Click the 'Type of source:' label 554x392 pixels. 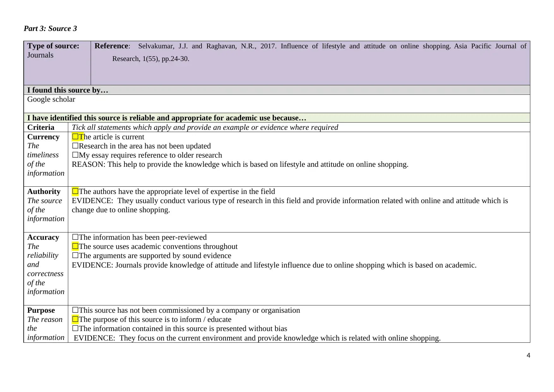click(x=53, y=46)
